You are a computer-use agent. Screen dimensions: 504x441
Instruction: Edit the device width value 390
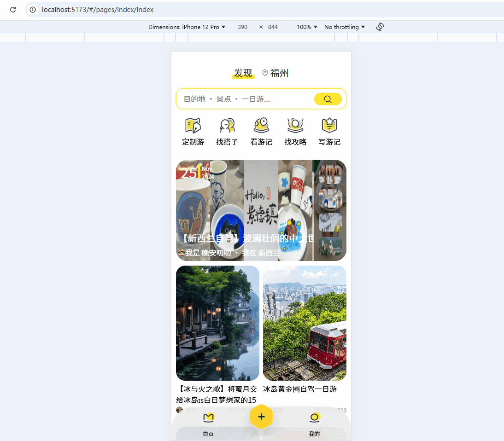[243, 27]
